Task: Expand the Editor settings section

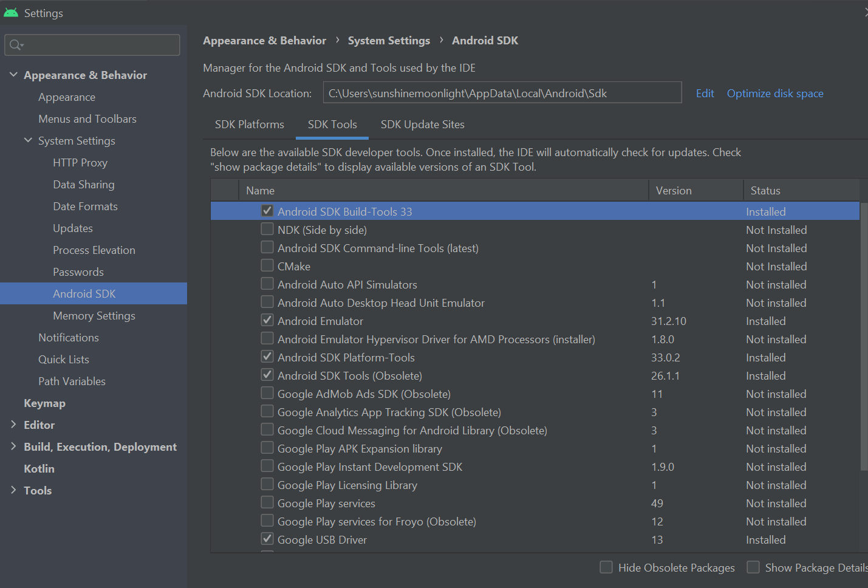Action: [x=13, y=425]
